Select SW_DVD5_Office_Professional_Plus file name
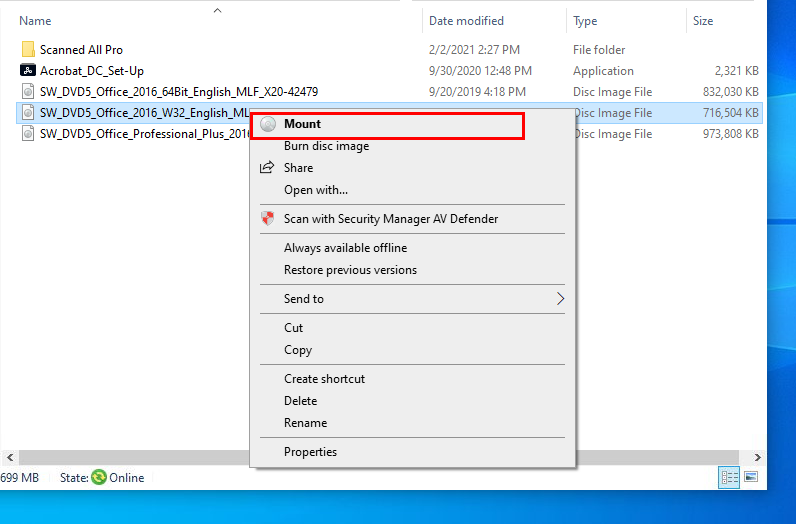The width and height of the screenshot is (796, 524). tap(145, 134)
